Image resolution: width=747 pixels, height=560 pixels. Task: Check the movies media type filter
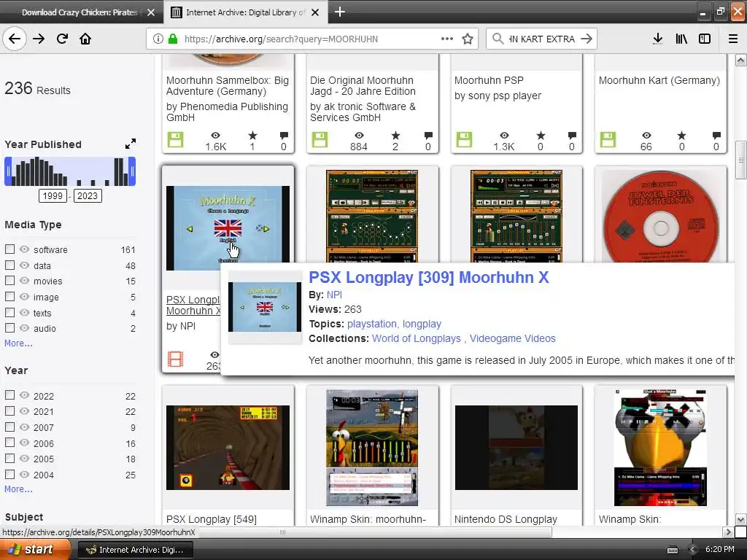[x=9, y=281]
